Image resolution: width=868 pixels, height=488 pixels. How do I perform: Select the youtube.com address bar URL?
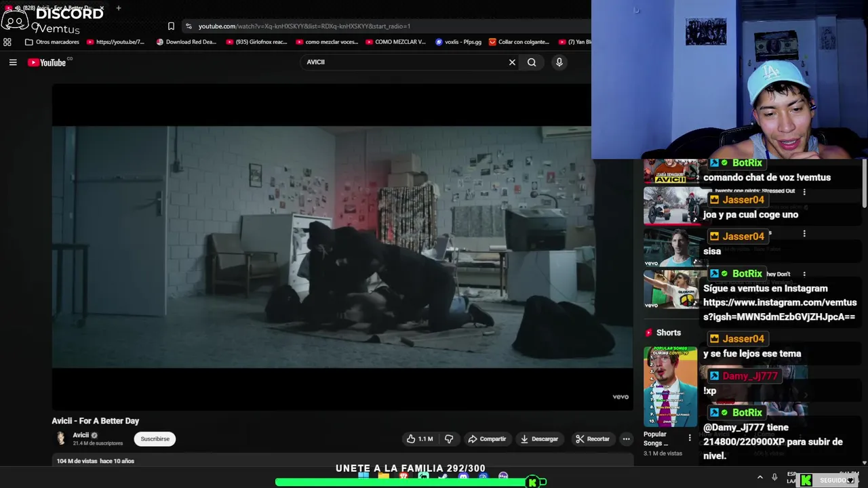304,26
